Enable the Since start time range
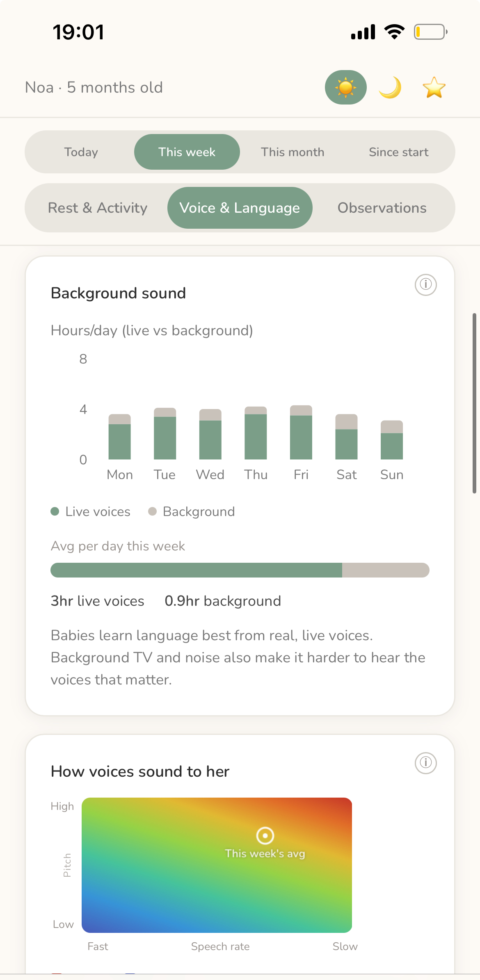This screenshot has height=980, width=480. point(398,152)
